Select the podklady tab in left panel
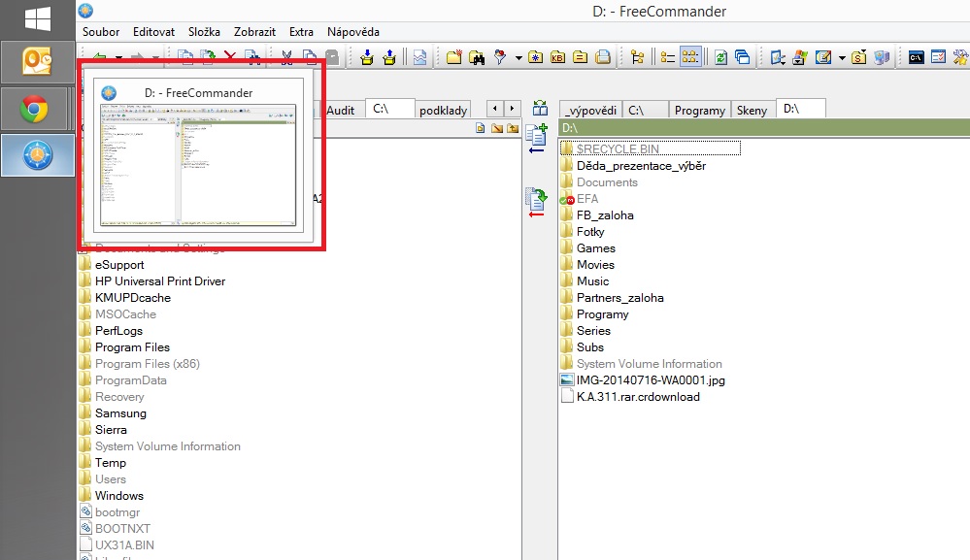Viewport: 970px width, 560px height. (x=443, y=110)
